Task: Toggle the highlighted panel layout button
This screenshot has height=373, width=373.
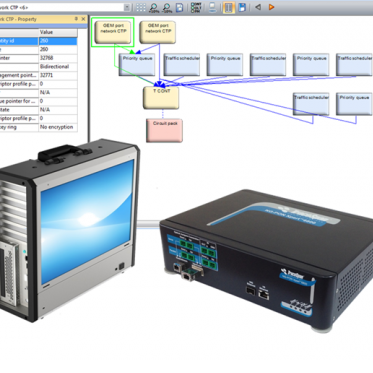Action: 228,7
